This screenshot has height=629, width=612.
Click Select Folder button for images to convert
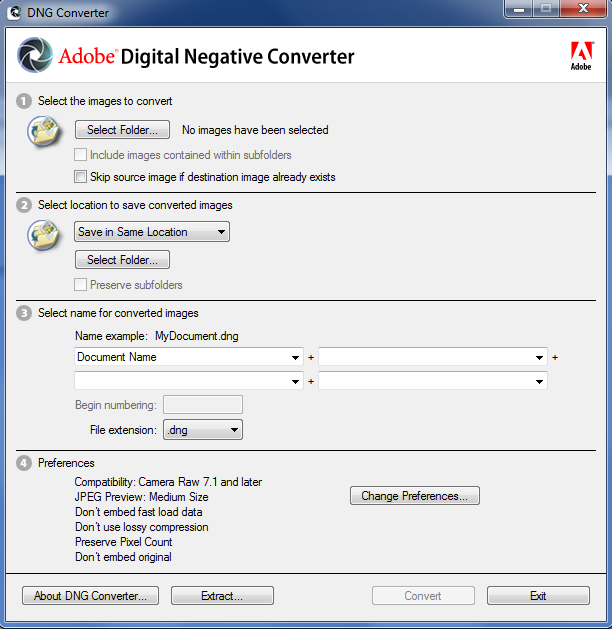point(122,130)
